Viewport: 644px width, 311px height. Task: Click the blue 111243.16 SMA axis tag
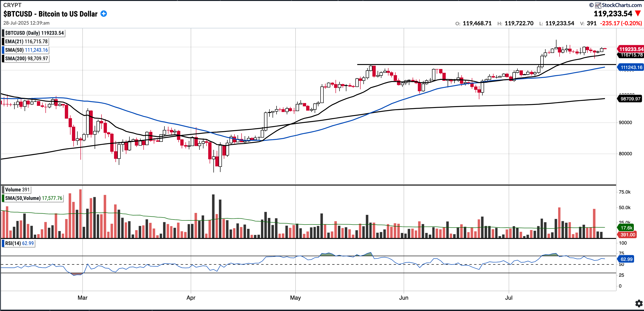(631, 67)
